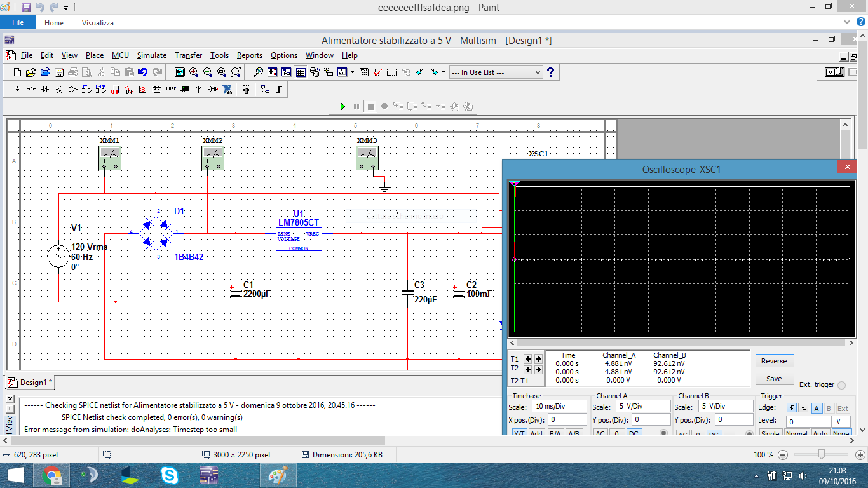The width and height of the screenshot is (868, 488).
Task: Click the Place Diode component icon
Action: (45, 90)
